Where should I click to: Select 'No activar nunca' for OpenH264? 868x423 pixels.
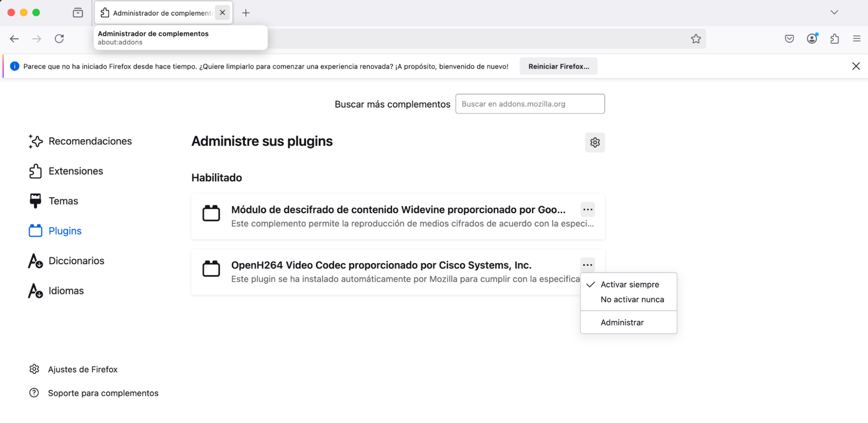tap(632, 299)
